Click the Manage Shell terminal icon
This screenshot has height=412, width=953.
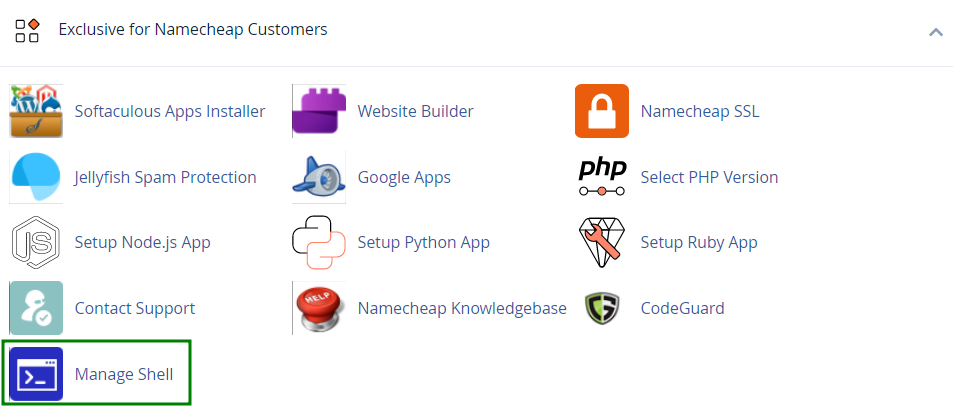36,374
